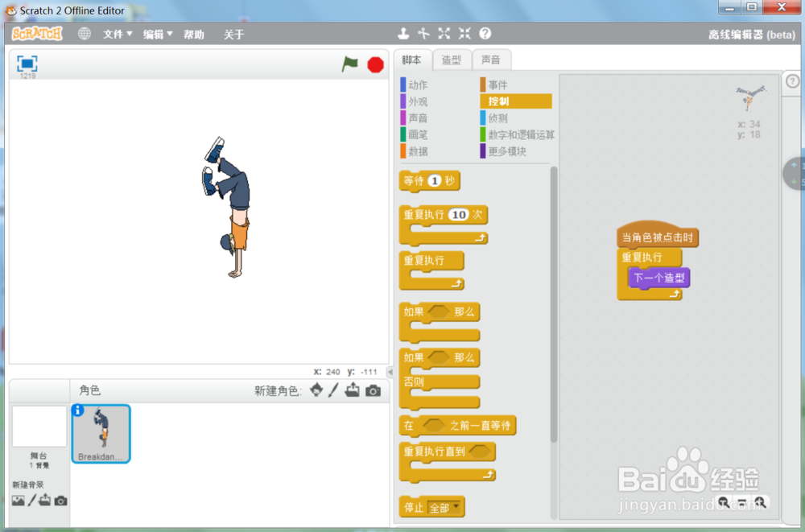Open the 文件 menu
Screen dimensions: 805x532
click(118, 34)
